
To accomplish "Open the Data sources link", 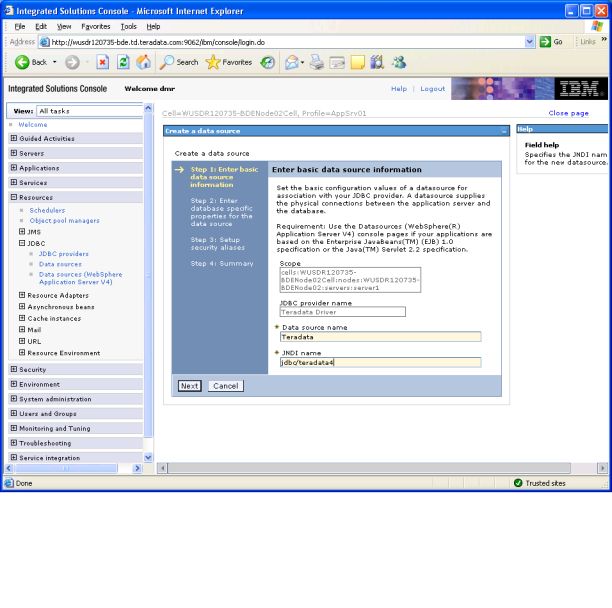I will pos(60,264).
